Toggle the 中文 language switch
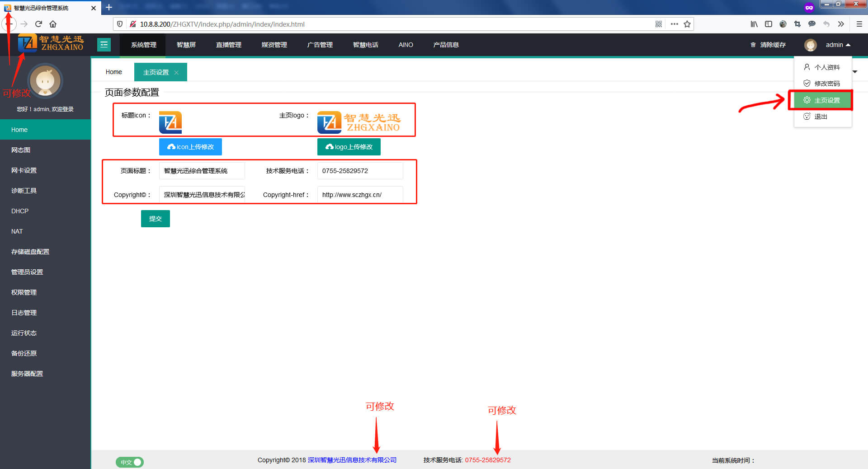Viewport: 868px width, 469px height. (130, 462)
